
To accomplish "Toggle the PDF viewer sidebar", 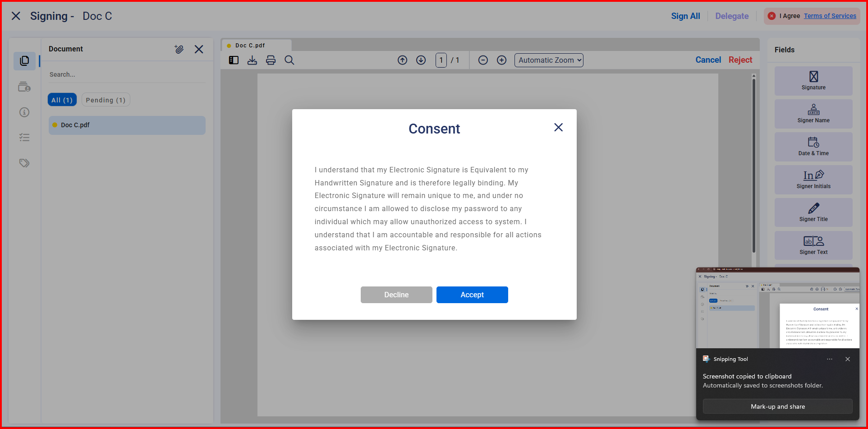I will (234, 60).
